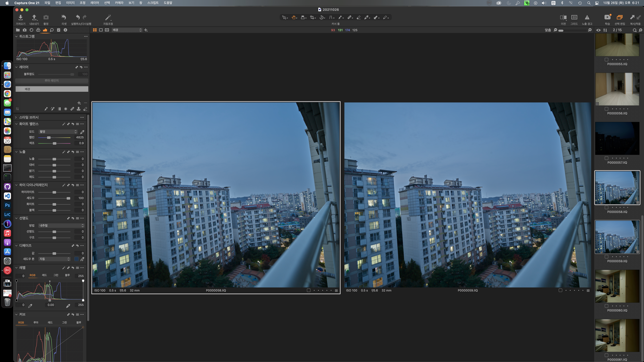Viewport: 644px width, 362px height.
Task: Select the 배경 layer row
Action: [x=52, y=89]
